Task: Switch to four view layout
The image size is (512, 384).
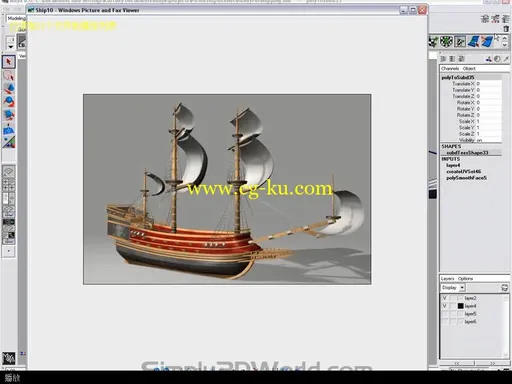Action: point(9,185)
